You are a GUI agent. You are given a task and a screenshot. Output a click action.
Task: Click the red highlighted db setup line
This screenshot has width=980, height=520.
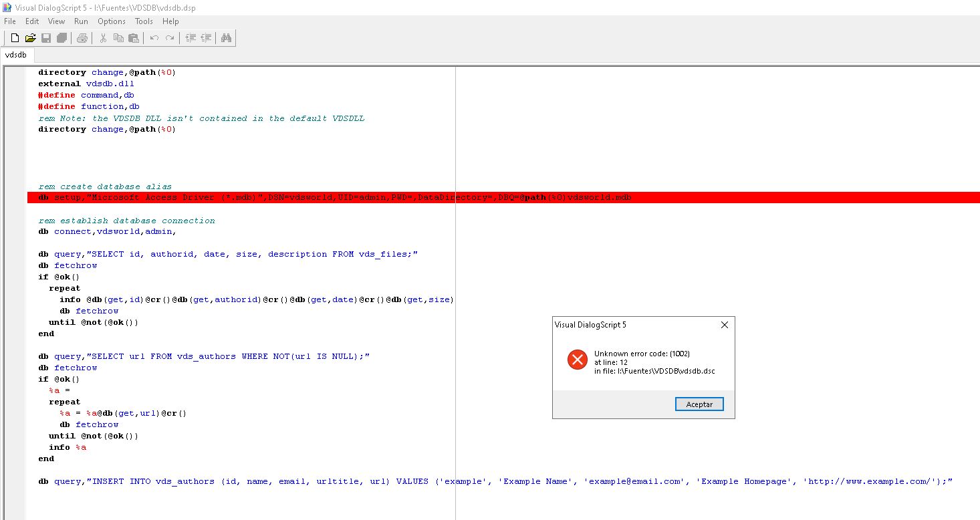click(334, 198)
